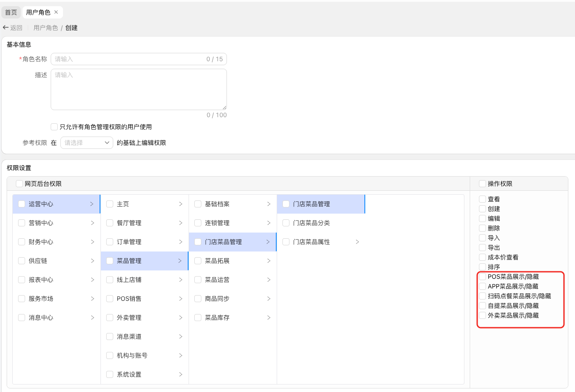Check the 扫码点餐菜品展示/隐藏 permission
Image resolution: width=575 pixels, height=392 pixels.
482,296
